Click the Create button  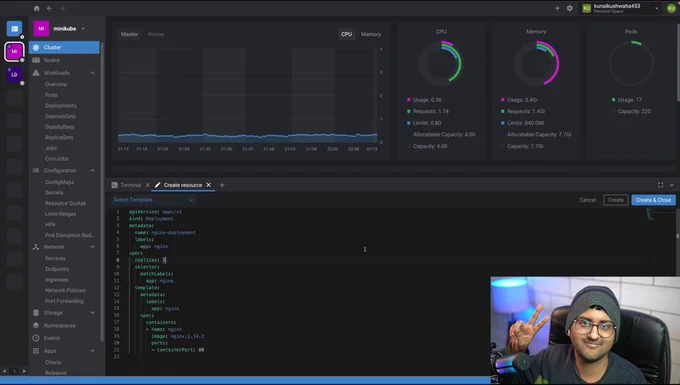click(x=615, y=200)
